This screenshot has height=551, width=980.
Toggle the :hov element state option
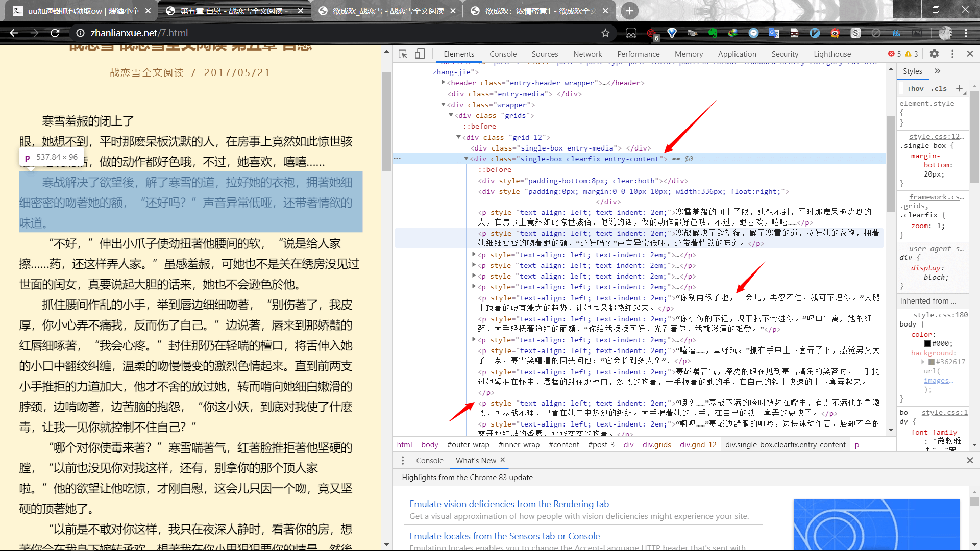(x=916, y=88)
